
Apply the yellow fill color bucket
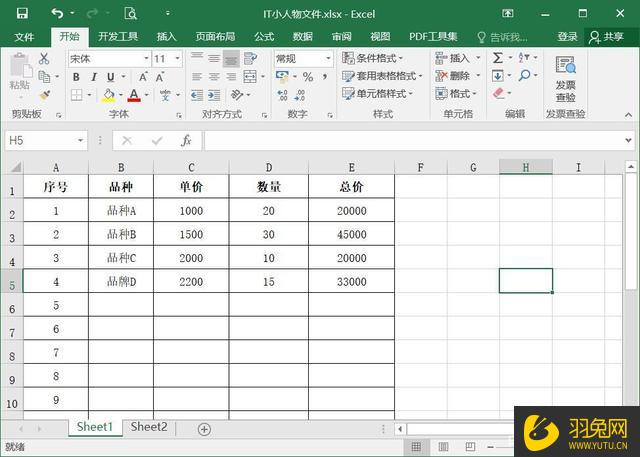pyautogui.click(x=108, y=95)
